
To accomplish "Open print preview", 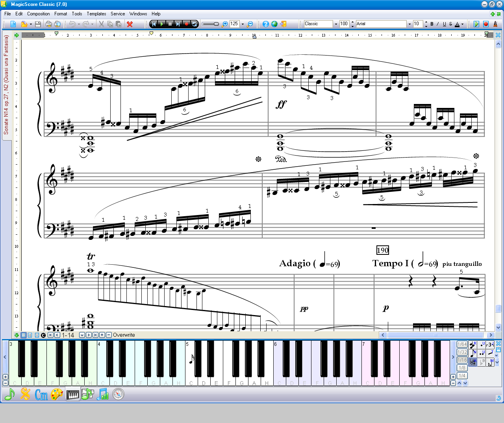I will click(x=57, y=24).
